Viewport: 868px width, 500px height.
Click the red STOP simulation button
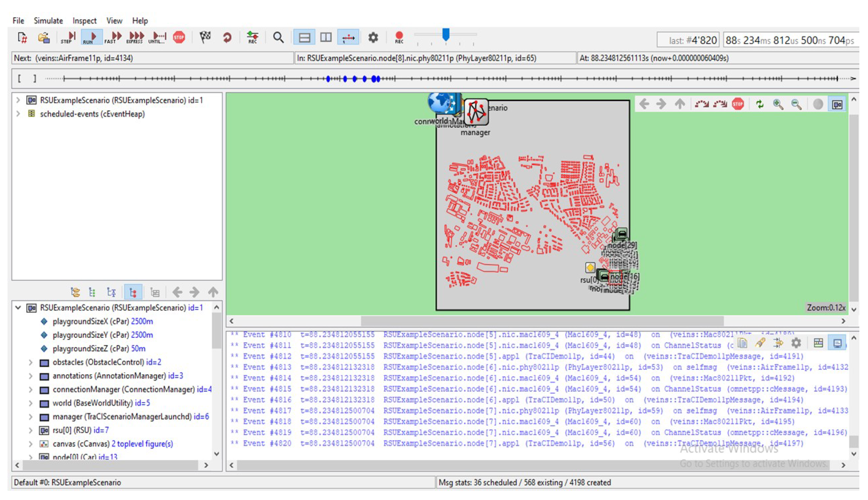[179, 37]
